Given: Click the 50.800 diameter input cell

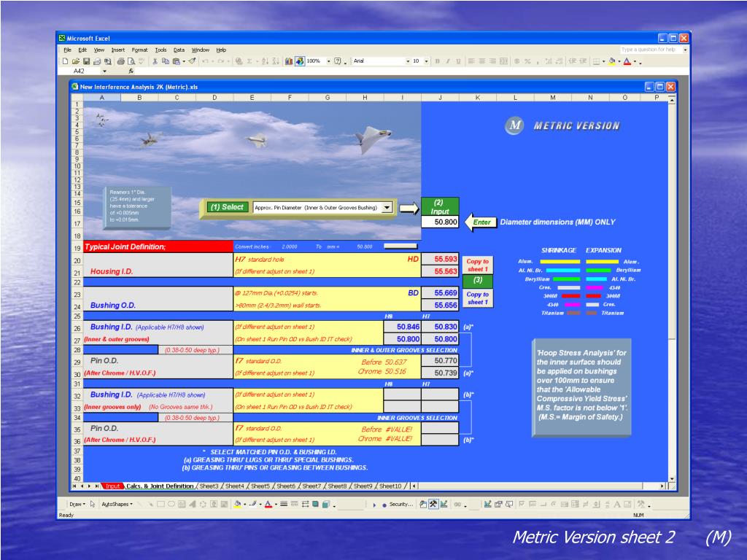Looking at the screenshot, I should (x=440, y=222).
